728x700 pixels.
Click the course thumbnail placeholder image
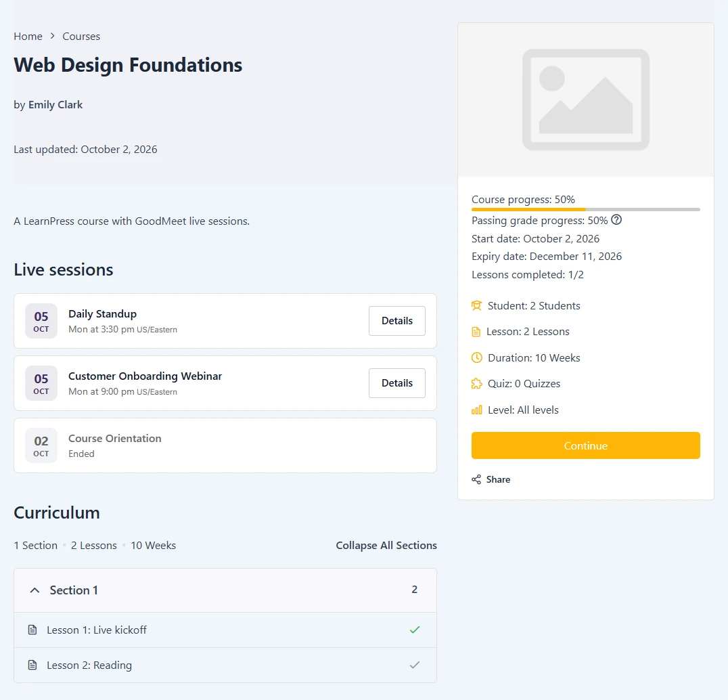pos(586,100)
